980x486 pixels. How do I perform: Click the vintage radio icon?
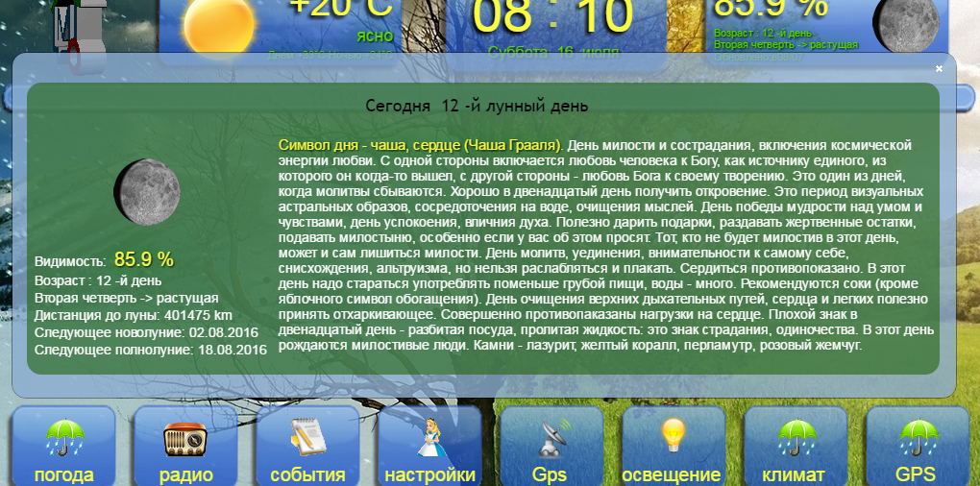click(185, 439)
